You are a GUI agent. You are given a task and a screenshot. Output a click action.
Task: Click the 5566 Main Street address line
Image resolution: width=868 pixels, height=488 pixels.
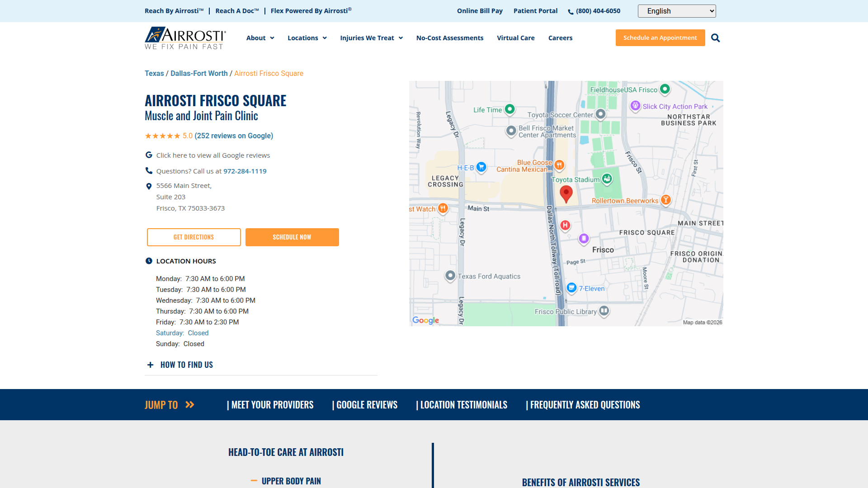[184, 186]
